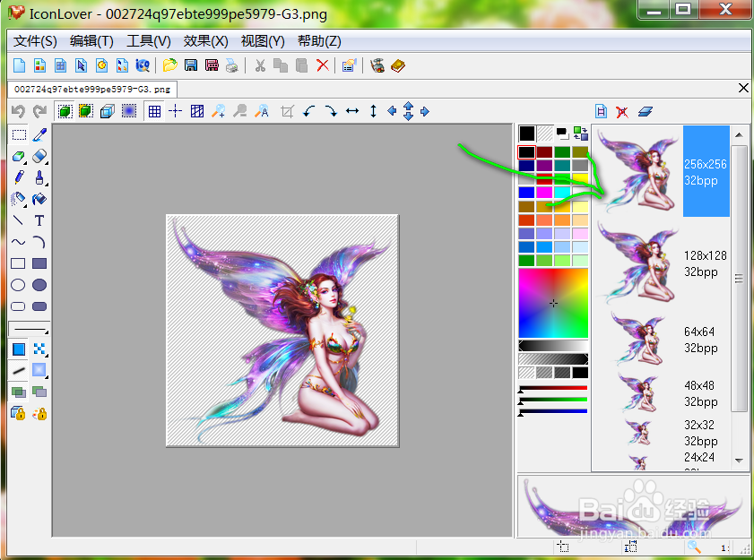
Task: Rotate the image right
Action: (330, 111)
